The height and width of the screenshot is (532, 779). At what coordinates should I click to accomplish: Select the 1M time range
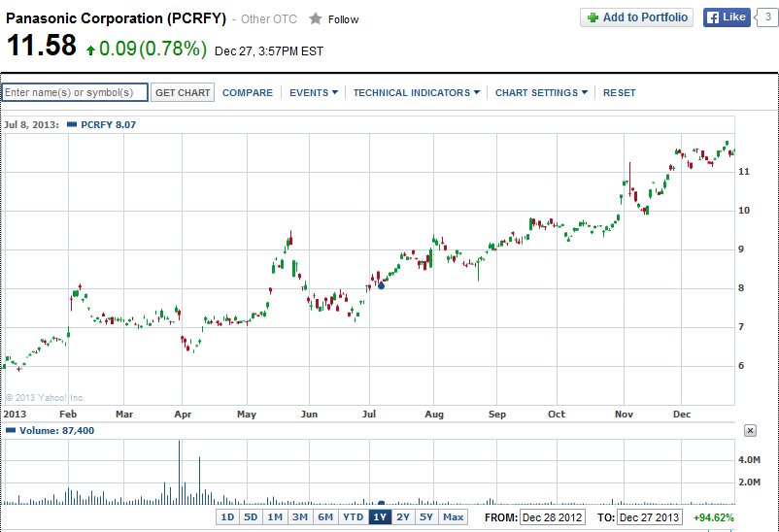275,517
